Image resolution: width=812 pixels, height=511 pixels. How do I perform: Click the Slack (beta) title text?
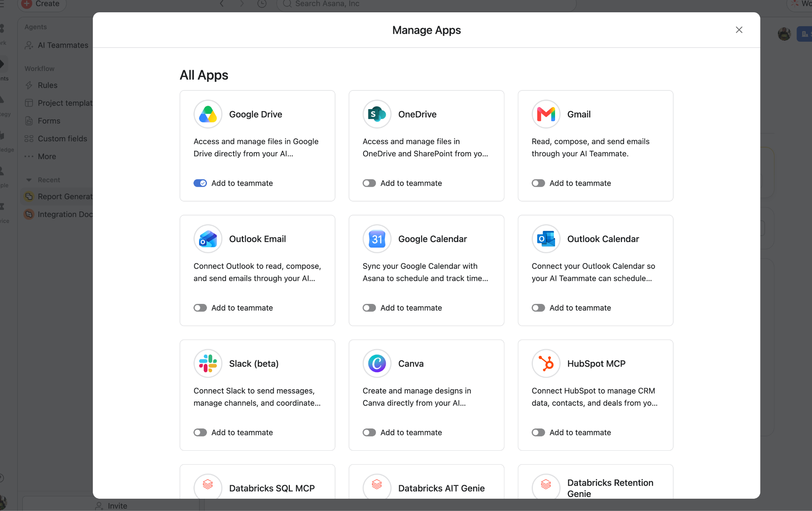(x=254, y=363)
